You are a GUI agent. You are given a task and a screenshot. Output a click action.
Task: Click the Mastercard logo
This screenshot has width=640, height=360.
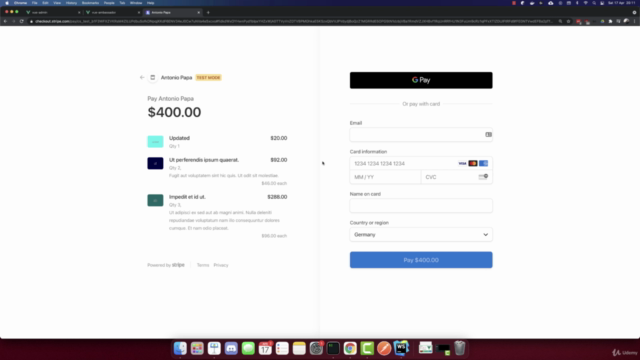click(x=473, y=163)
